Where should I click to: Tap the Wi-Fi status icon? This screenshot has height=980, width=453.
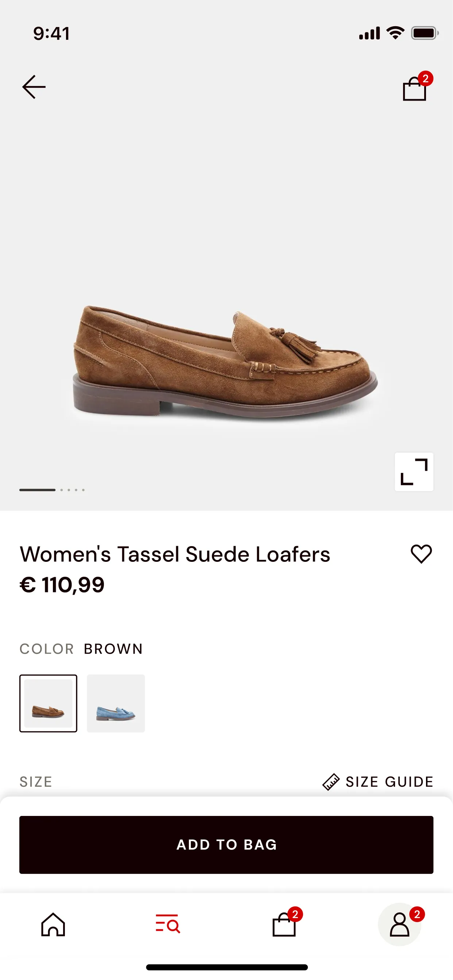(x=395, y=33)
